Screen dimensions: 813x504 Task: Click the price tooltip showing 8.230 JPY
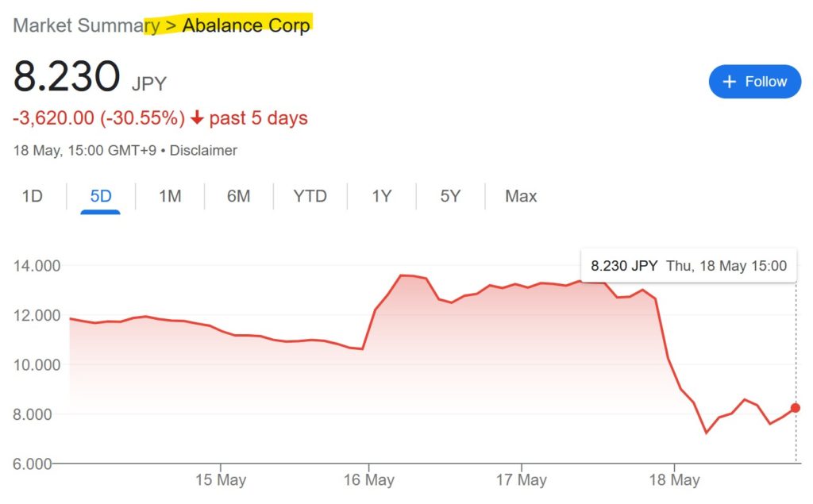688,265
